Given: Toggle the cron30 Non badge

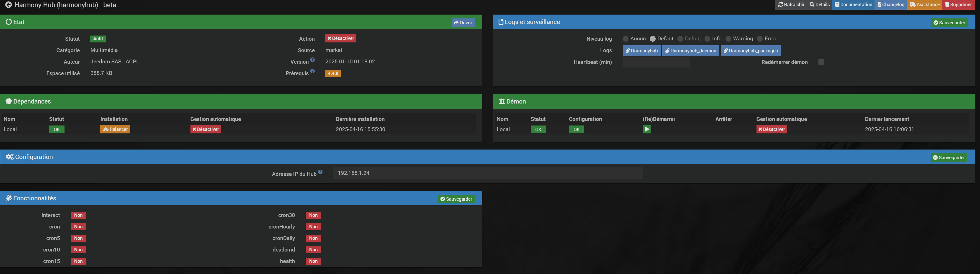Looking at the screenshot, I should tap(313, 215).
